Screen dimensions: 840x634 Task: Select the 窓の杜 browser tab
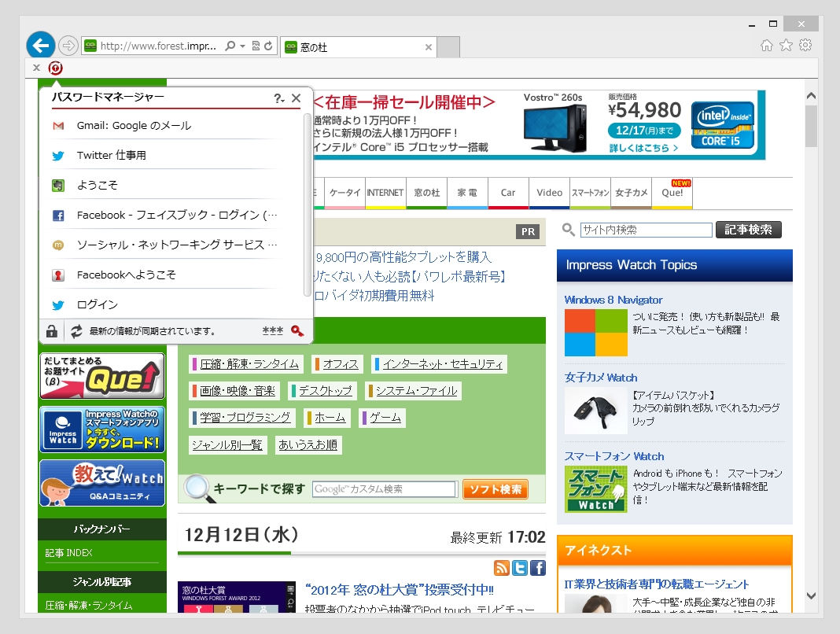coord(358,47)
